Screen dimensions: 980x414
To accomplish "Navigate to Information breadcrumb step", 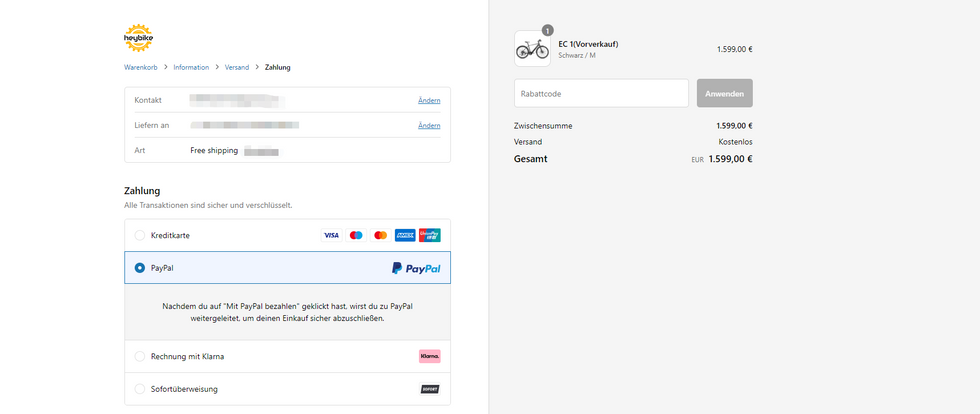I will [191, 67].
